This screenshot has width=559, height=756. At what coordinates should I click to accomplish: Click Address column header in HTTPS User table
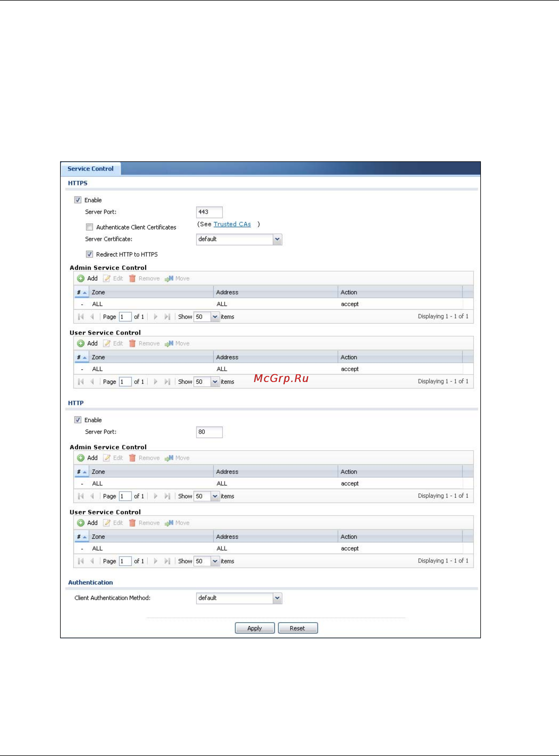275,357
